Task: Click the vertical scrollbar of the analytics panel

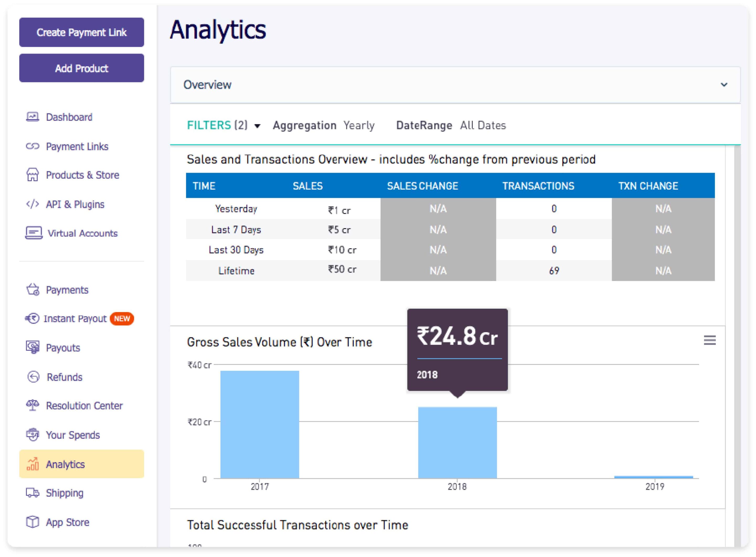Action: point(737,337)
